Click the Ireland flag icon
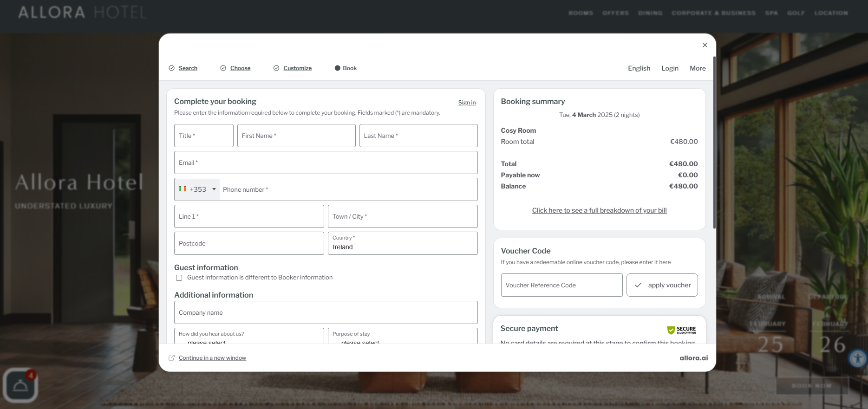 tap(183, 189)
